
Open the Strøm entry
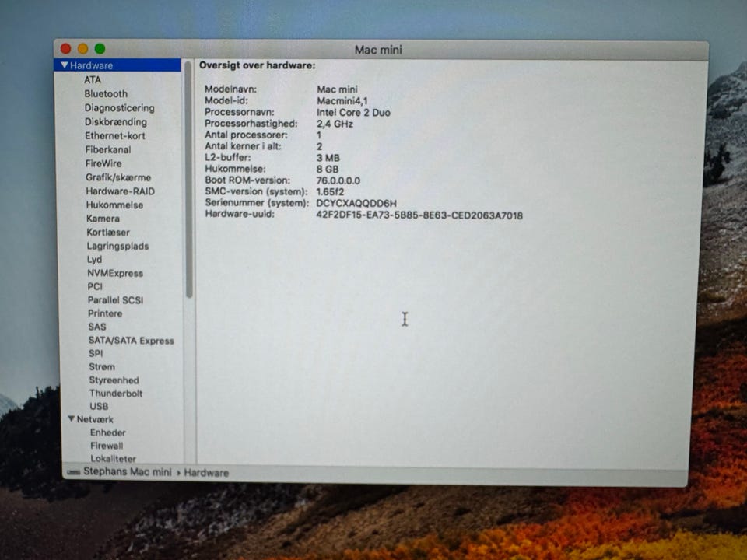(102, 366)
